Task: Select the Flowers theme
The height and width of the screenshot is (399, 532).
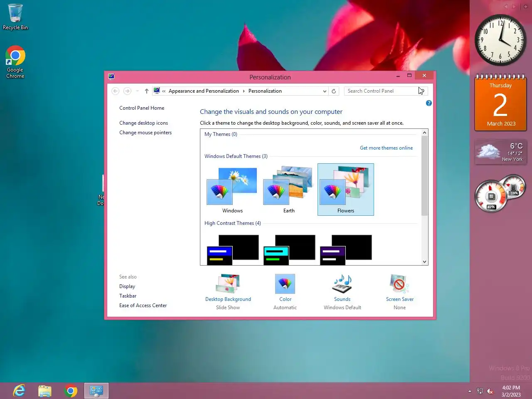Action: 346,190
